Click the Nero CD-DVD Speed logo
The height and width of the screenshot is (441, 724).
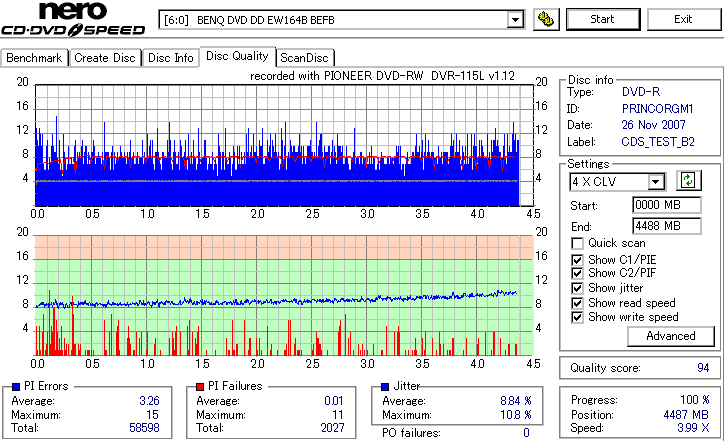coord(73,19)
